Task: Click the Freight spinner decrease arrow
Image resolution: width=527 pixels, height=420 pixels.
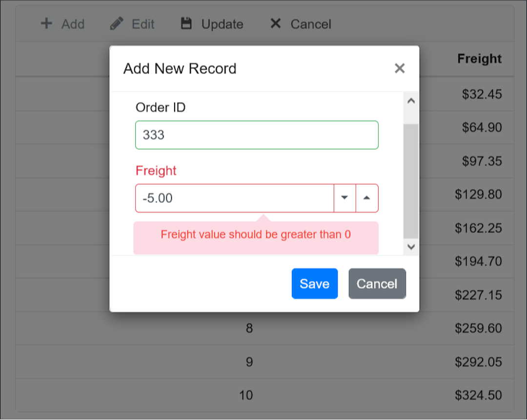Action: tap(345, 198)
